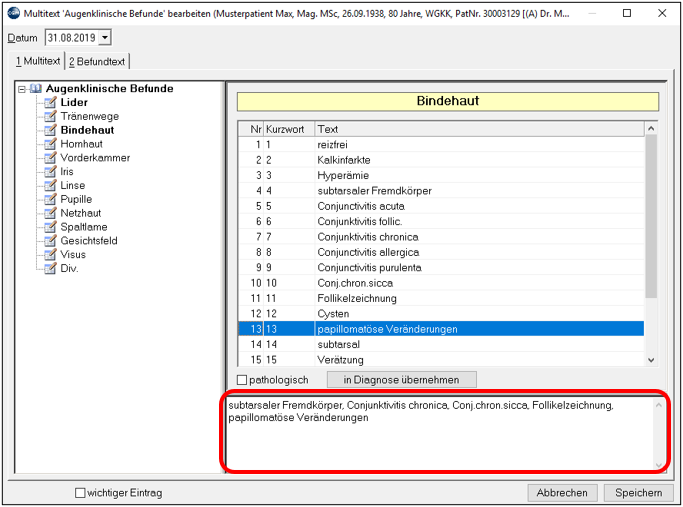Click the Tränenwege note icon
683x507 pixels.
(x=51, y=116)
